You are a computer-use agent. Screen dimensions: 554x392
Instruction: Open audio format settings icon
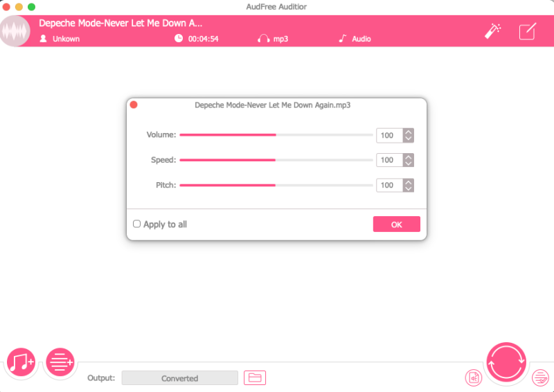[474, 378]
